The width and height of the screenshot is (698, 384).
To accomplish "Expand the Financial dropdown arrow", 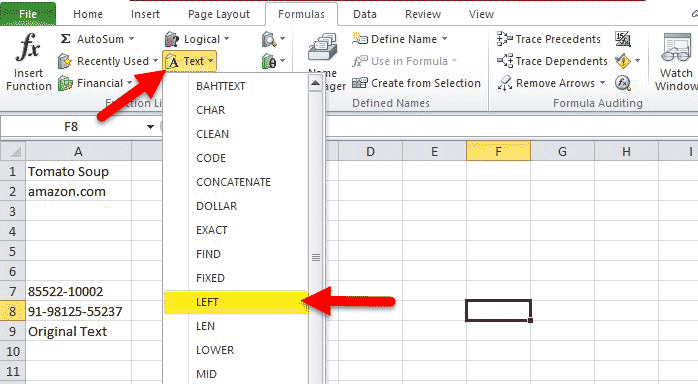I will click(x=130, y=83).
